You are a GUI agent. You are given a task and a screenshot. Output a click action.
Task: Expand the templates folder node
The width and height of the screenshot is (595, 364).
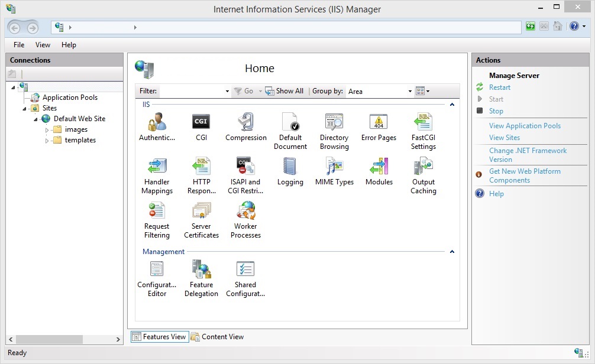[x=47, y=141]
